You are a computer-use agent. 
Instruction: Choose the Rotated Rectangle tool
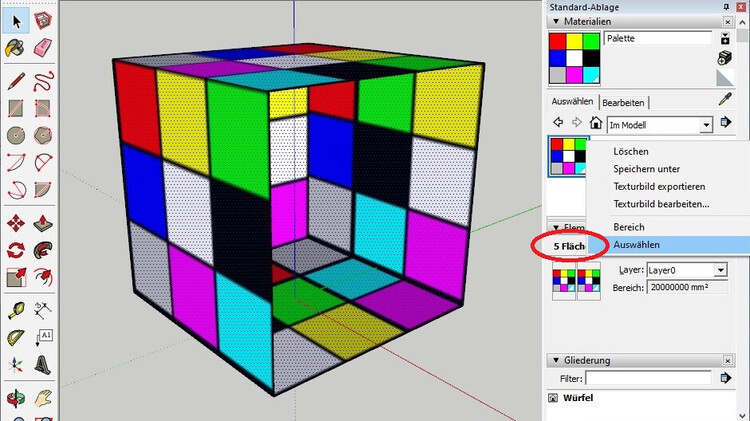pos(43,109)
